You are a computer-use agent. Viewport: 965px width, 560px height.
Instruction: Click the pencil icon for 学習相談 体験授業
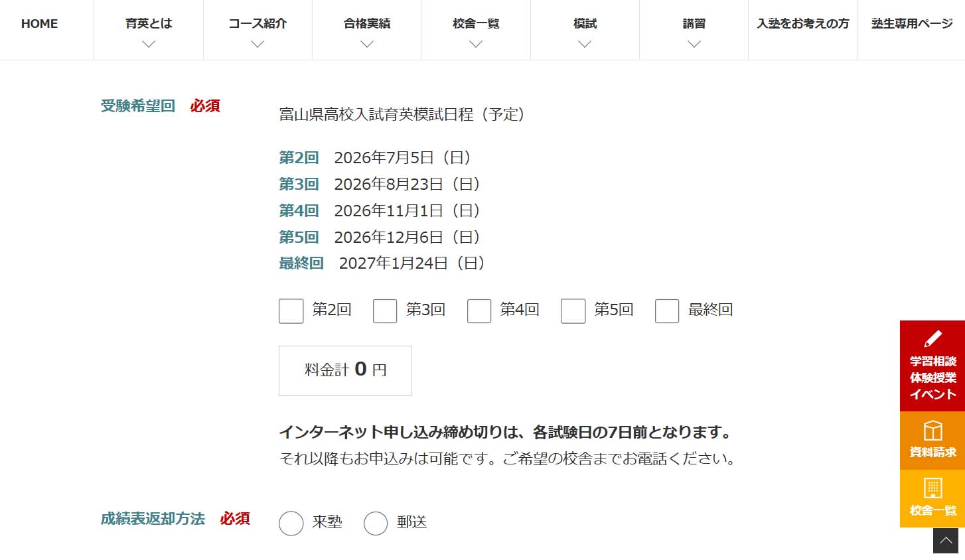(x=932, y=339)
